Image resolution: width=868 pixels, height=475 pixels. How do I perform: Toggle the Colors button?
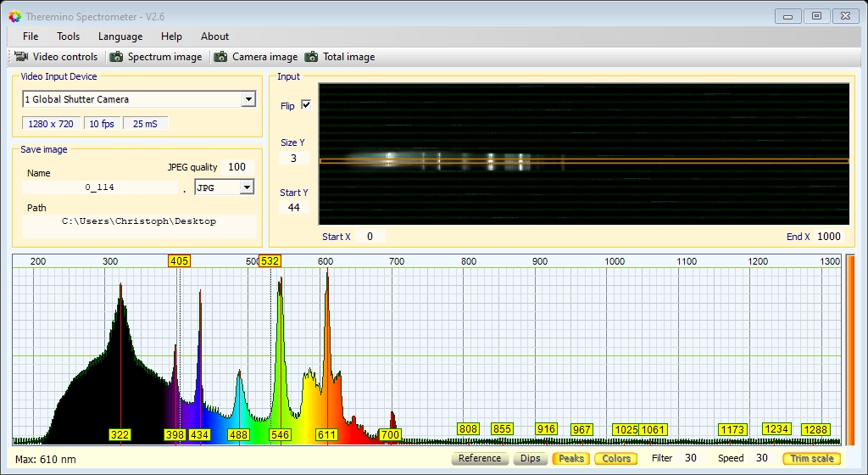click(x=616, y=458)
